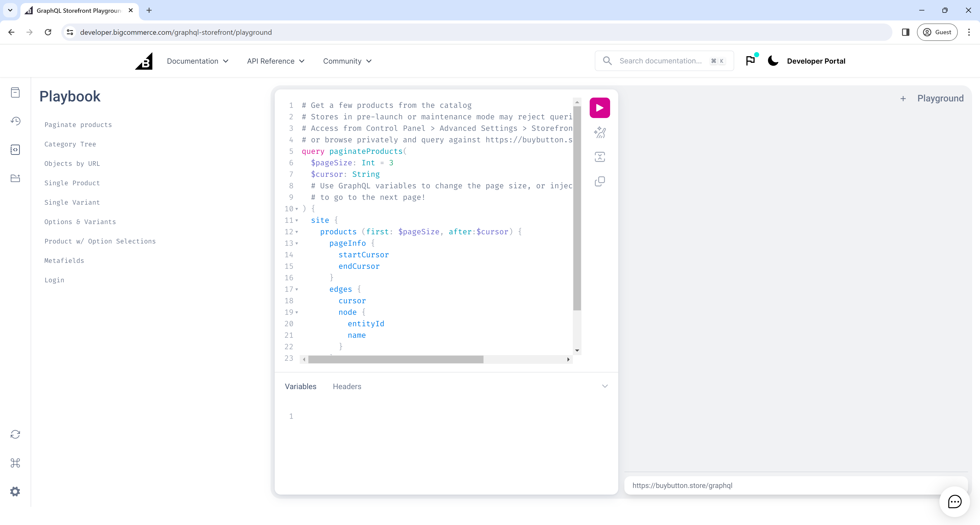Open playground settings via the gear icon
This screenshot has height=525, width=980.
click(15, 491)
